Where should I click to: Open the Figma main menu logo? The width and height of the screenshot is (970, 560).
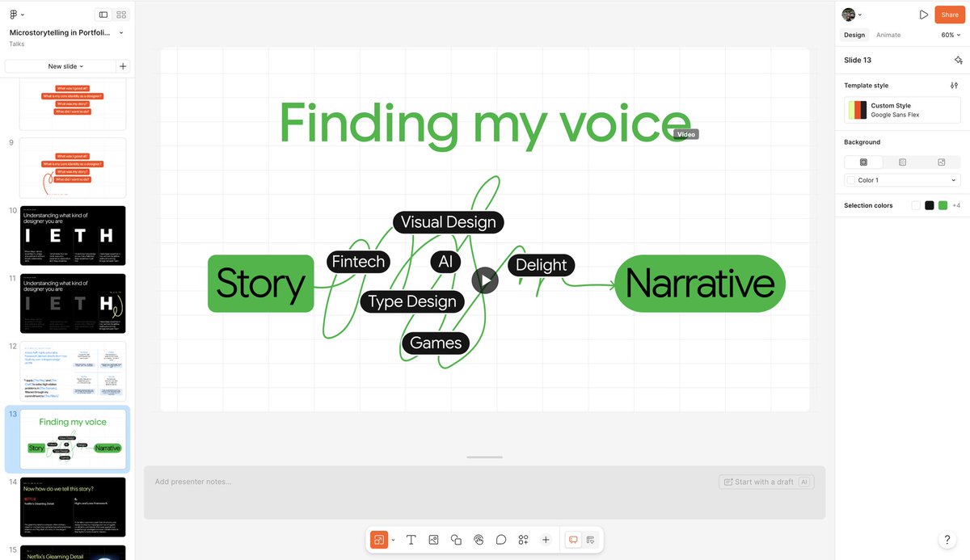(14, 15)
